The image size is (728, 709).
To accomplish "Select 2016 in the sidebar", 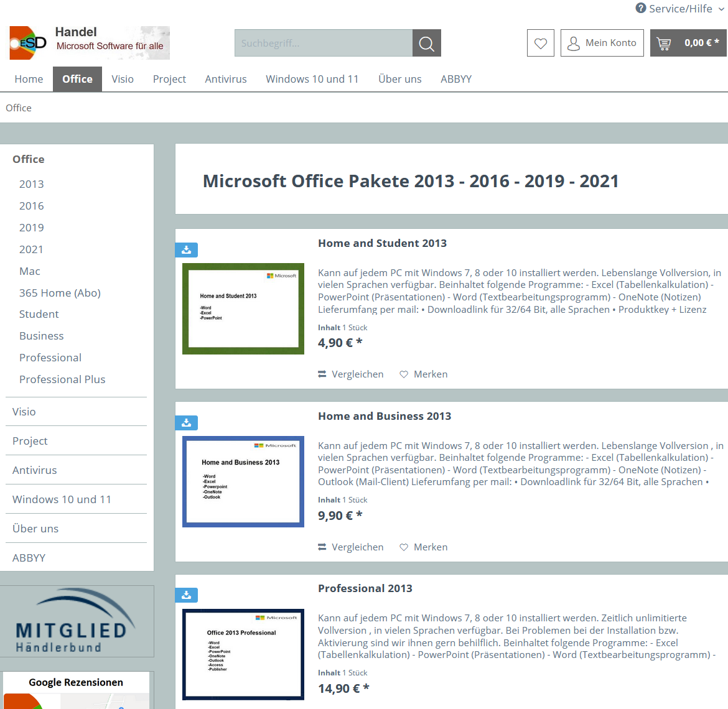I will pos(32,206).
